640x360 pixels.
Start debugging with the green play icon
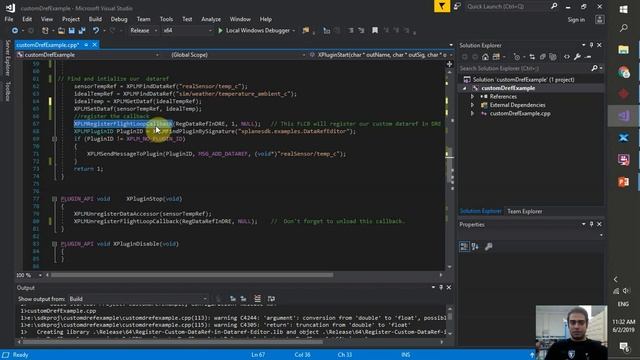[x=220, y=31]
